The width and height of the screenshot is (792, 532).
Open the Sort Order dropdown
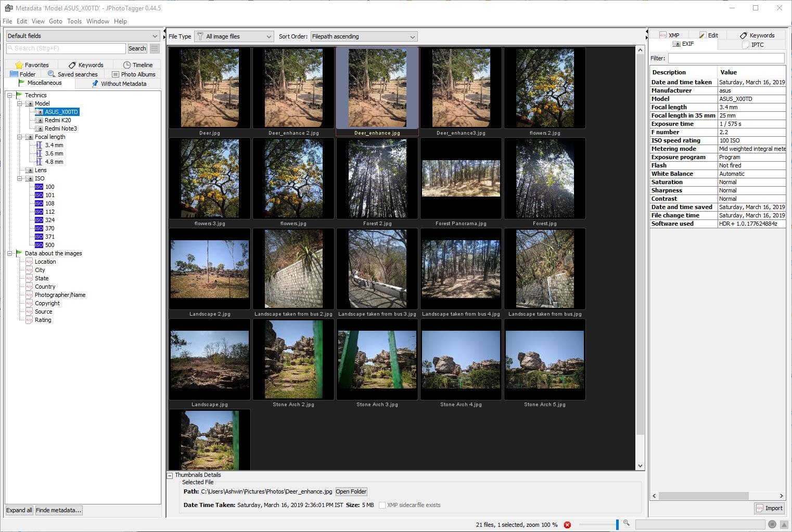click(364, 36)
